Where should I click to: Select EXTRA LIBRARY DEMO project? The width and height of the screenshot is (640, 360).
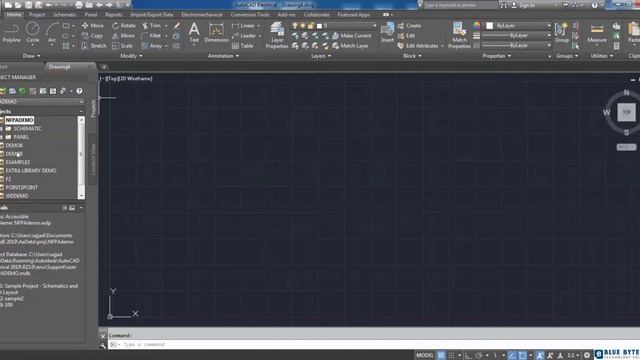pyautogui.click(x=31, y=171)
